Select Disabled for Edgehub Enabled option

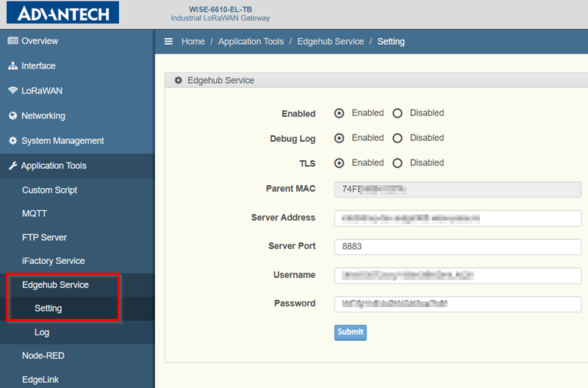pos(398,113)
